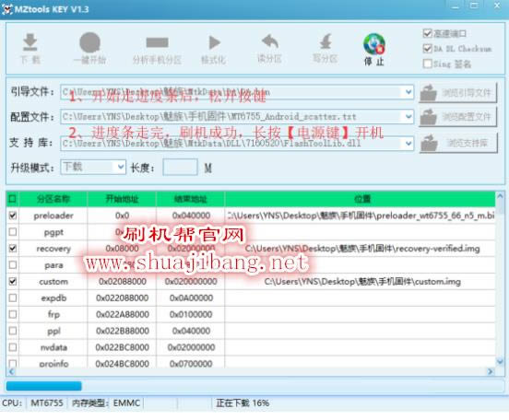
Task: Check the expdb partition checkbox
Action: (x=13, y=298)
